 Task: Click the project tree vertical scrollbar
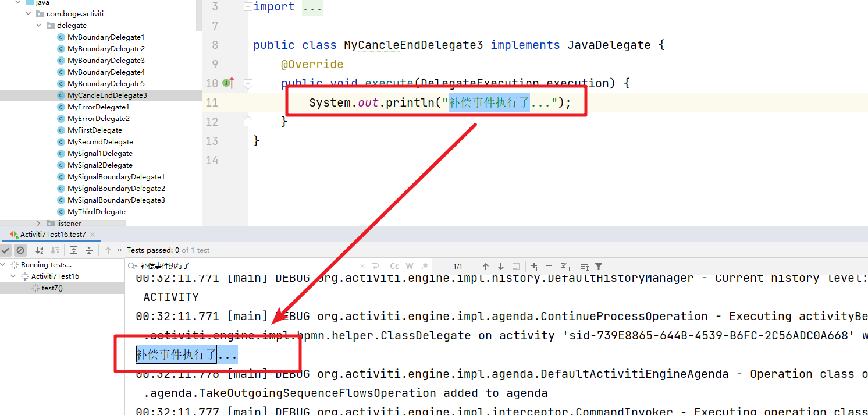pyautogui.click(x=199, y=15)
